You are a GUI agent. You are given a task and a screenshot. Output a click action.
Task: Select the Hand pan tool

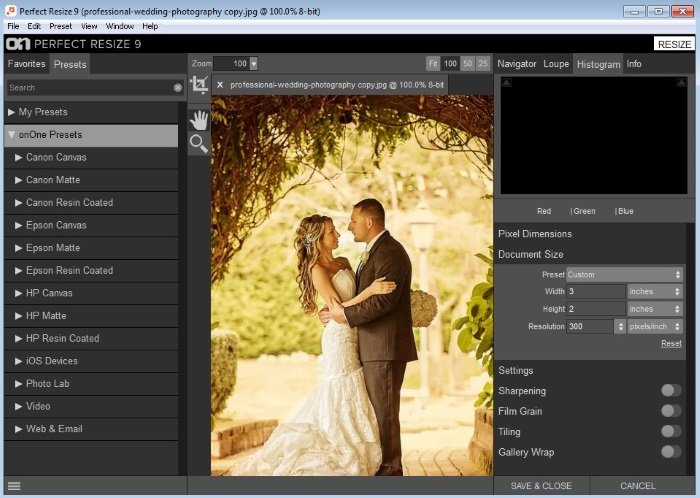point(199,120)
